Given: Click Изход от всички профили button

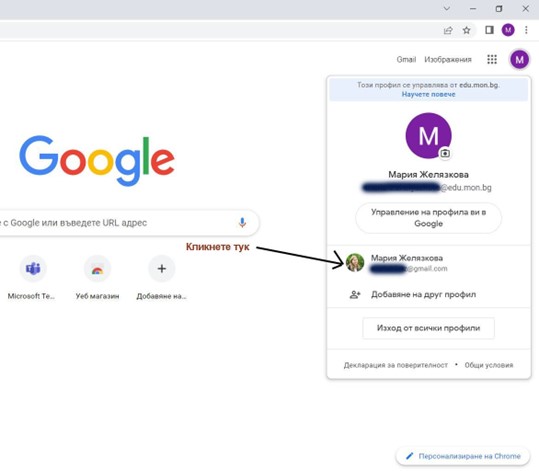Looking at the screenshot, I should click(428, 328).
